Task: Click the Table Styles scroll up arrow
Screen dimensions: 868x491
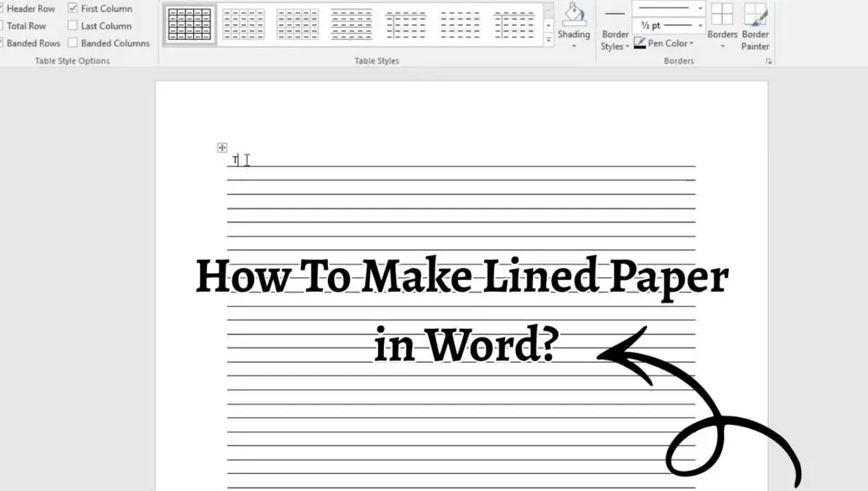Action: [x=548, y=8]
